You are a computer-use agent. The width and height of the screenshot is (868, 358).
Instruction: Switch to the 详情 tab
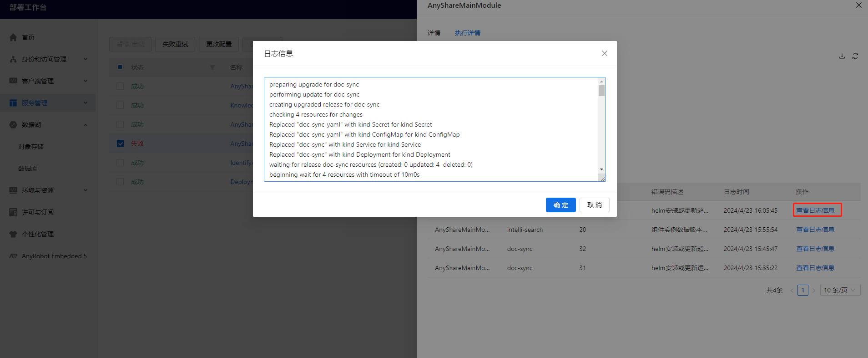click(434, 33)
